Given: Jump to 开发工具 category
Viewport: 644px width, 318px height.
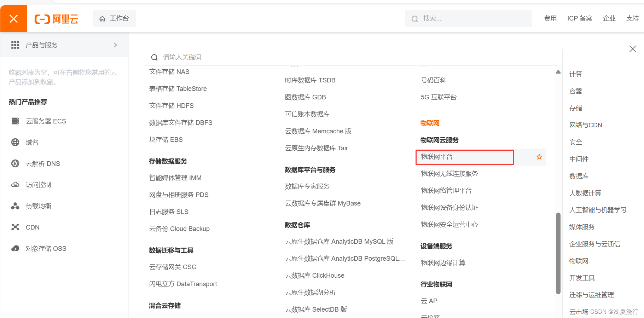Looking at the screenshot, I should coord(582,278).
